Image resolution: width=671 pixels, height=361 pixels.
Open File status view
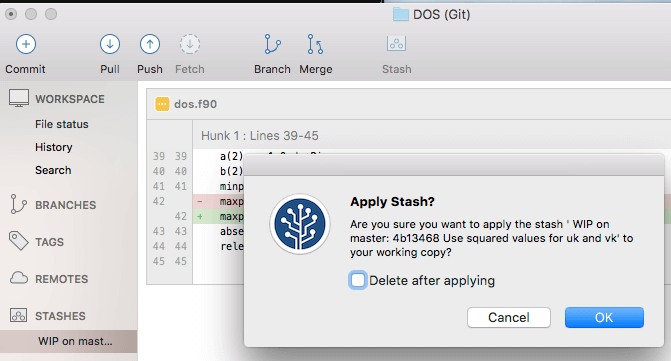tap(62, 124)
